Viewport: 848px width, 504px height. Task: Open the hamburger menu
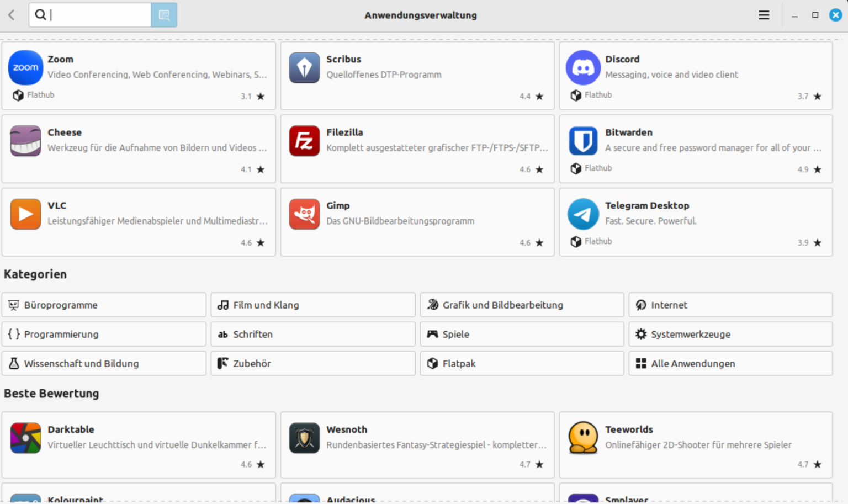point(764,15)
